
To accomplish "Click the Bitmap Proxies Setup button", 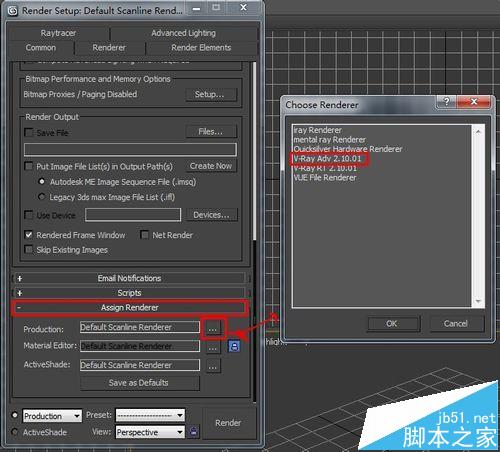I will pyautogui.click(x=211, y=95).
